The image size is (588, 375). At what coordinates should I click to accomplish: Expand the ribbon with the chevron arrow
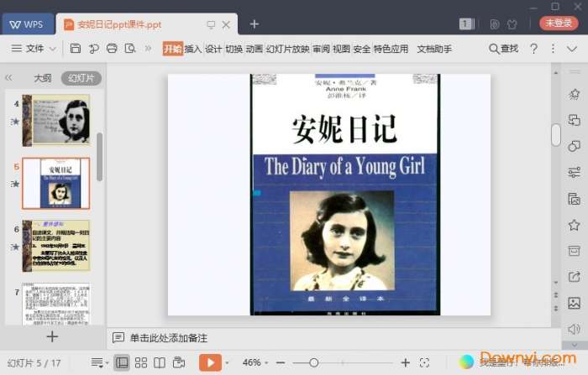[x=572, y=49]
